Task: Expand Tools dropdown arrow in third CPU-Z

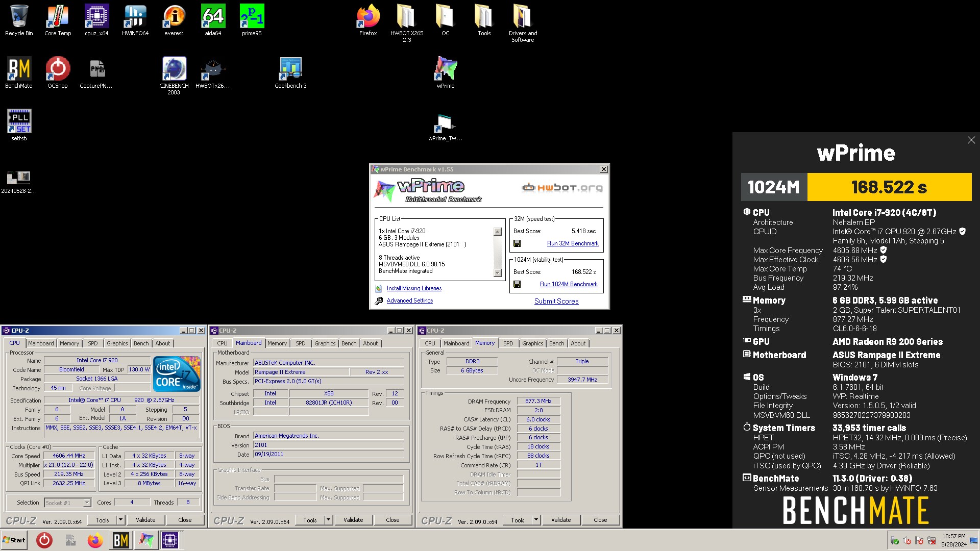Action: click(536, 520)
